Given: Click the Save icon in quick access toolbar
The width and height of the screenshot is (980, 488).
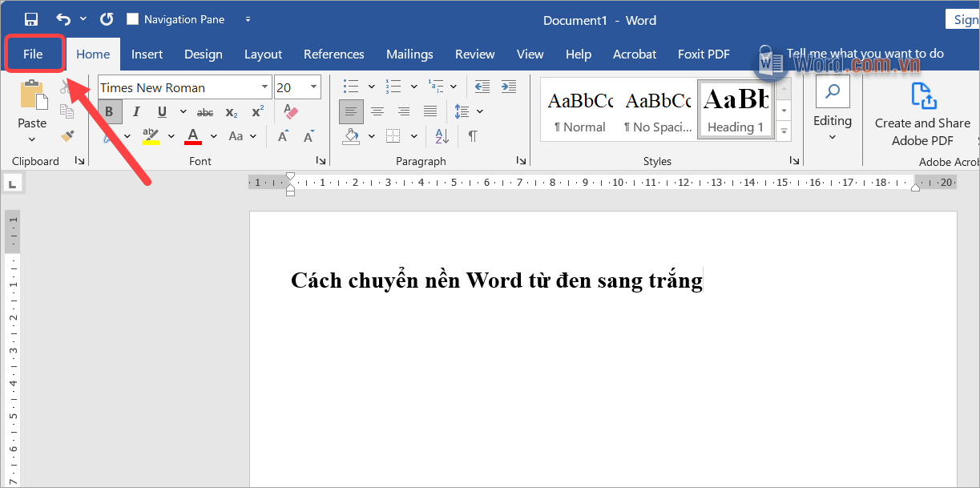Looking at the screenshot, I should [x=31, y=19].
